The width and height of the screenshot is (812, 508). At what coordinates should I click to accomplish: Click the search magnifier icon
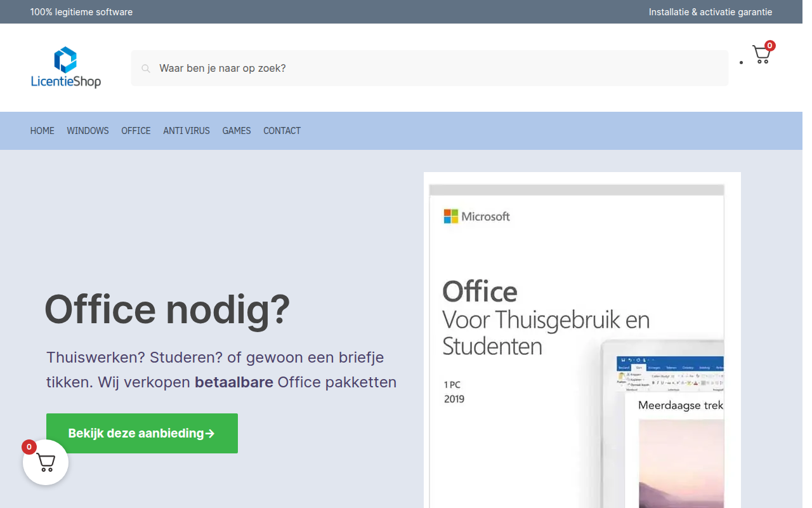(146, 69)
